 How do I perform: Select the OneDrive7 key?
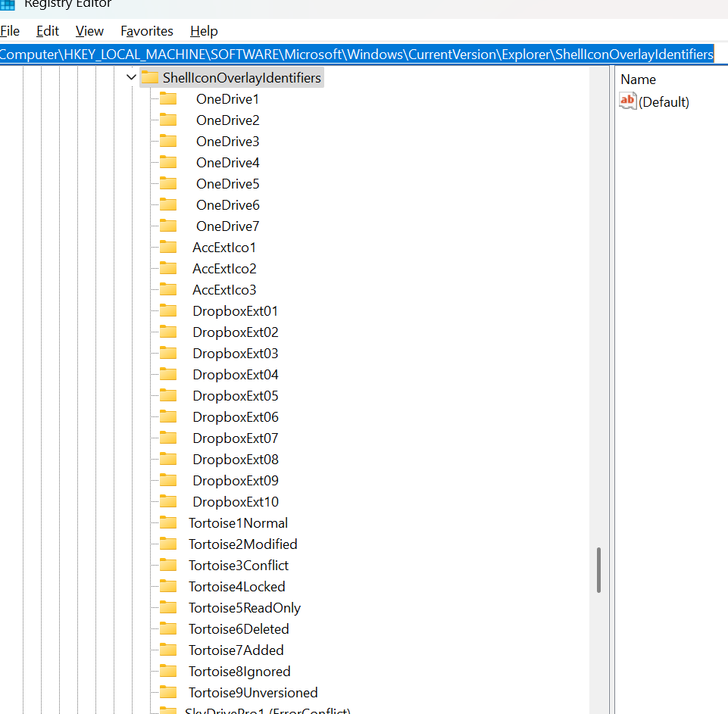[227, 226]
